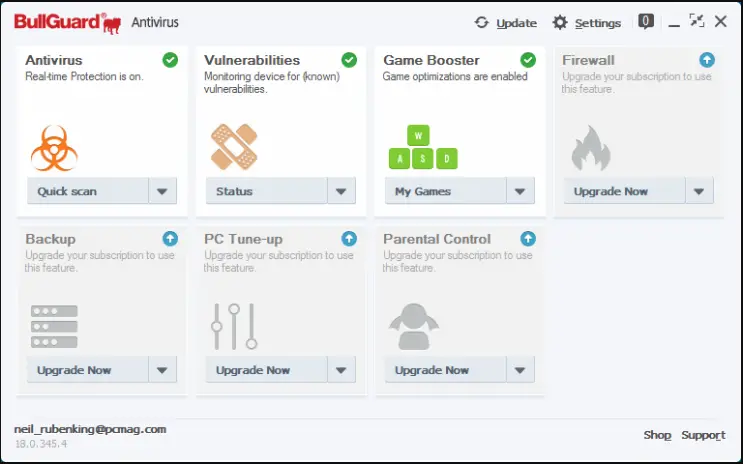The width and height of the screenshot is (743, 464).
Task: Expand the My Games dropdown arrow
Action: click(520, 191)
